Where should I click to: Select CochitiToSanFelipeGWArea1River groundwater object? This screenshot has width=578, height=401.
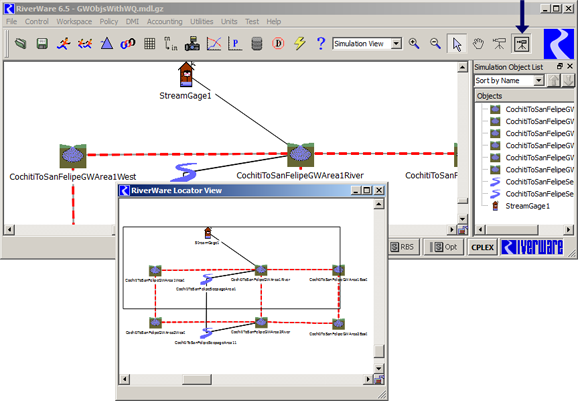coord(300,155)
